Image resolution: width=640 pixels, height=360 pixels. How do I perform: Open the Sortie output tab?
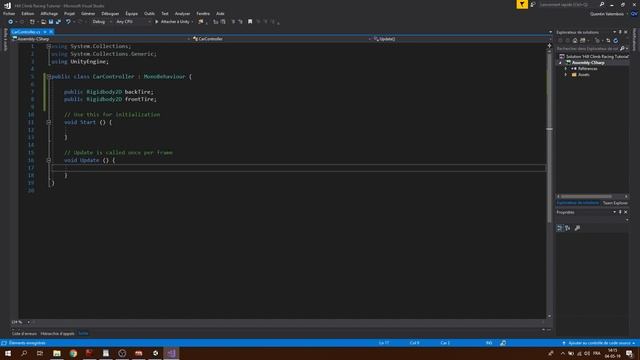click(83, 333)
